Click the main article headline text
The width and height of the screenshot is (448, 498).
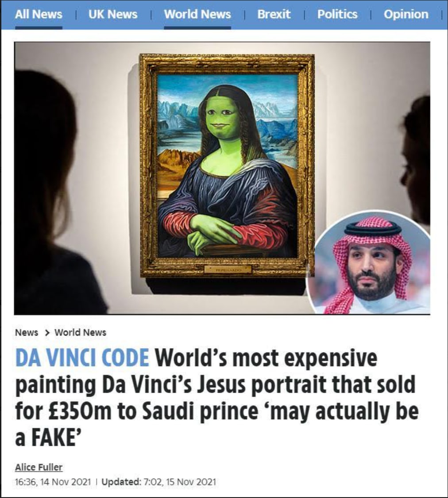pyautogui.click(x=216, y=398)
